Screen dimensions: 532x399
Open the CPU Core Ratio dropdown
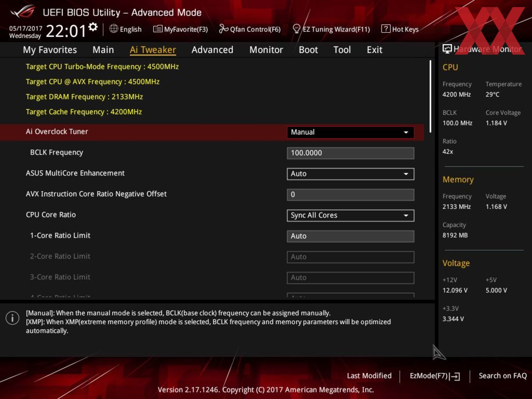click(x=350, y=215)
